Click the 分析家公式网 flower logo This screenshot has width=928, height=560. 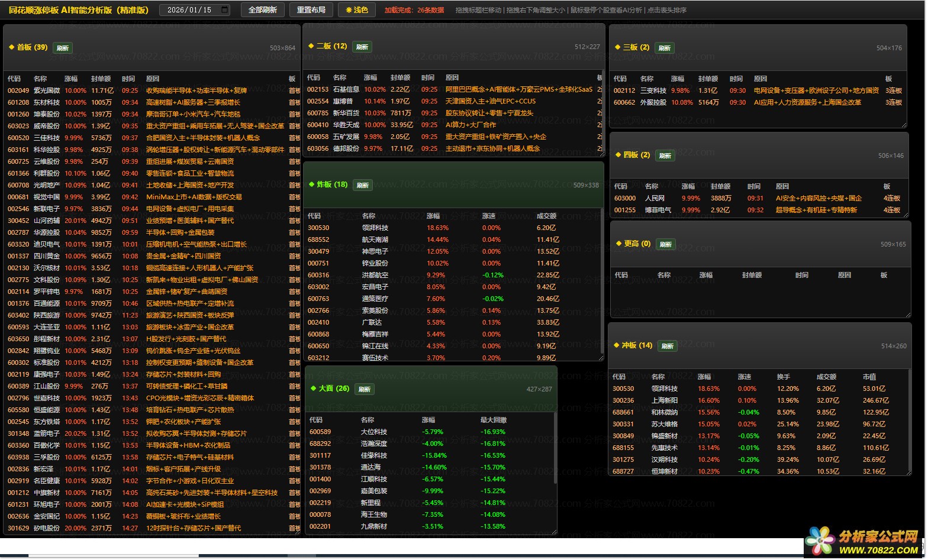(x=820, y=540)
